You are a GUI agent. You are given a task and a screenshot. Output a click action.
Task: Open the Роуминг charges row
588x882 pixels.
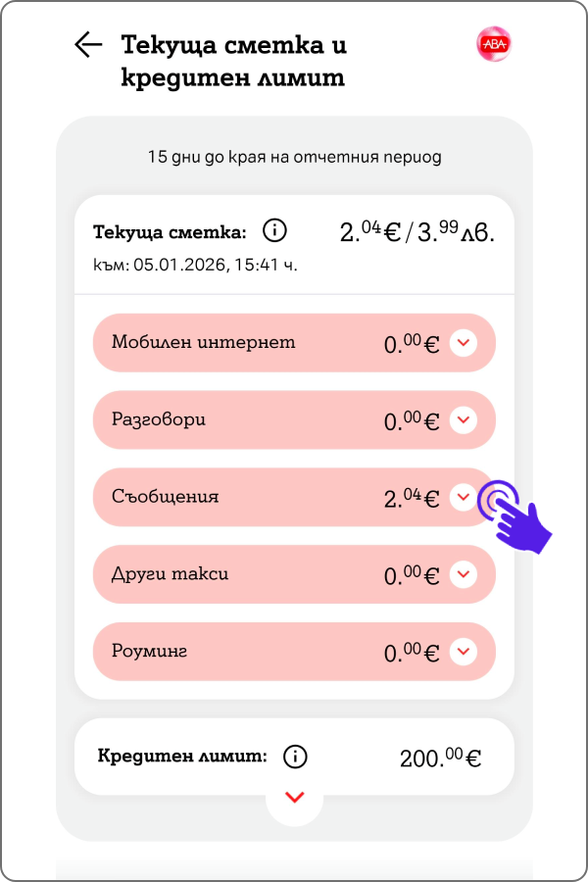tap(245, 651)
